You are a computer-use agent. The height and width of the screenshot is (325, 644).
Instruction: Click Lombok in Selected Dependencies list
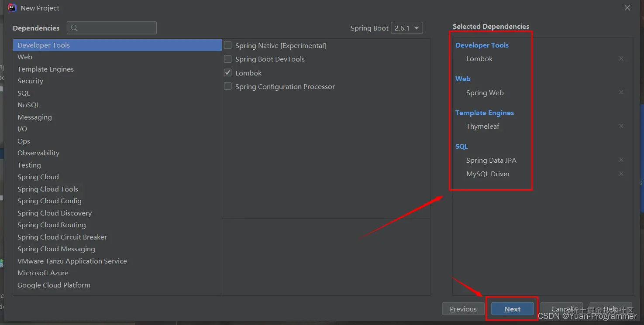479,58
